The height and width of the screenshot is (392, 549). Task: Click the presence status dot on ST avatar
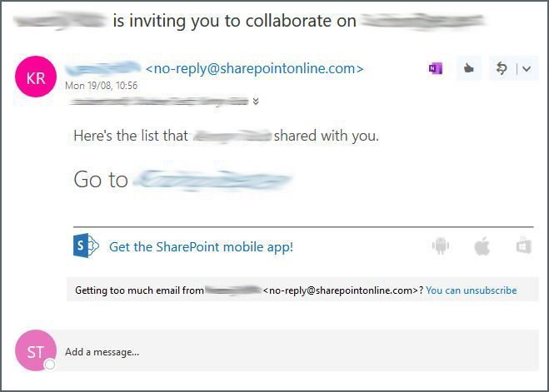(x=50, y=365)
